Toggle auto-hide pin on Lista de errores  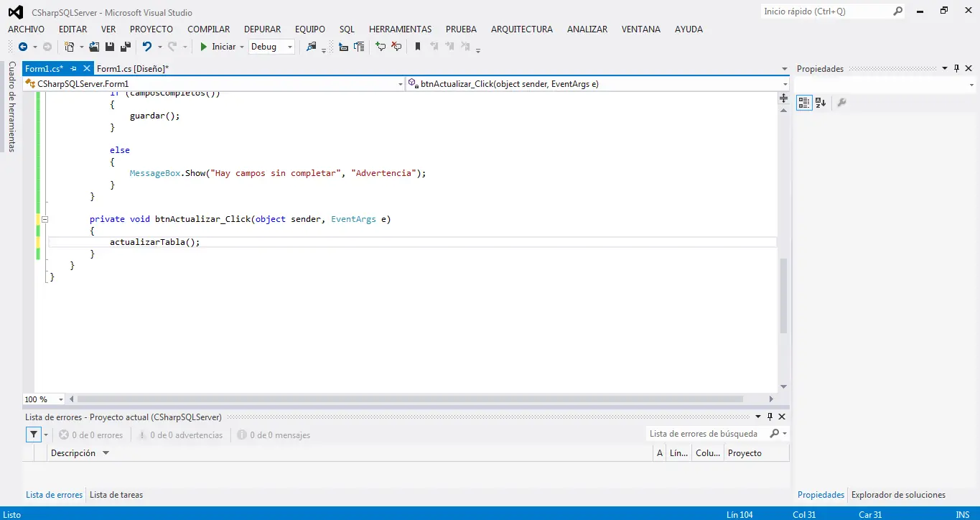[x=770, y=417]
